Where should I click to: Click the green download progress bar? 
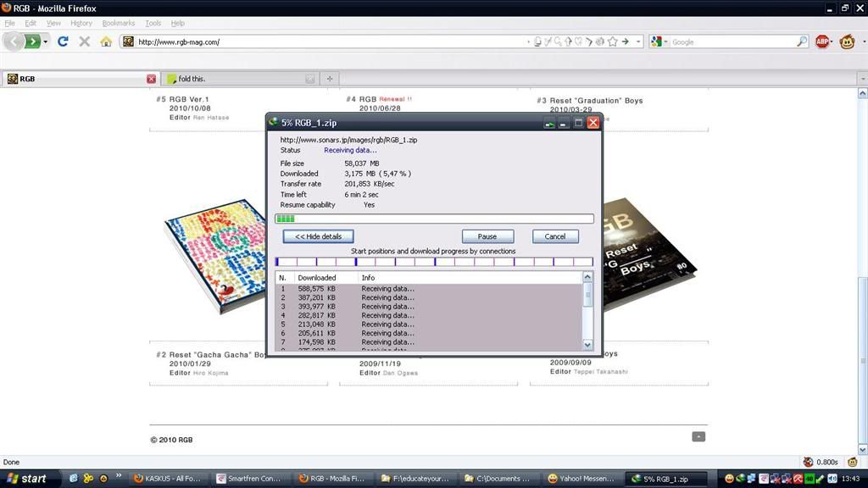pyautogui.click(x=435, y=219)
